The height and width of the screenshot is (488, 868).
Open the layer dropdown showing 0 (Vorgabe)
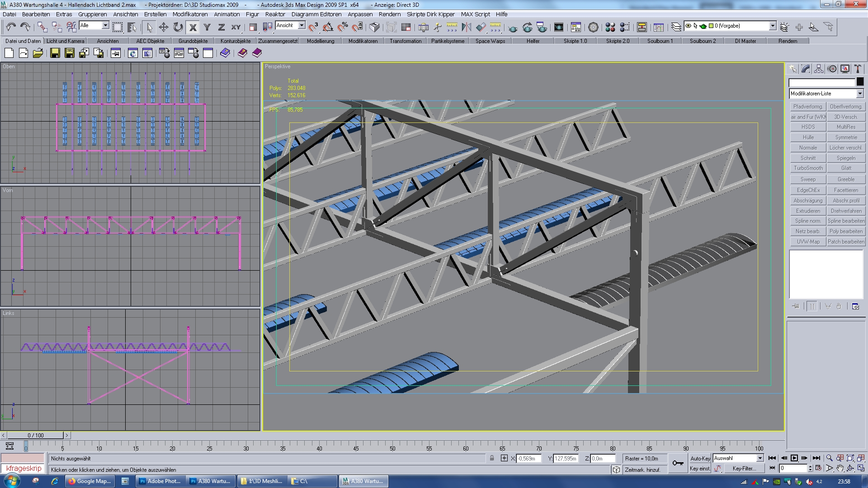[x=773, y=26]
